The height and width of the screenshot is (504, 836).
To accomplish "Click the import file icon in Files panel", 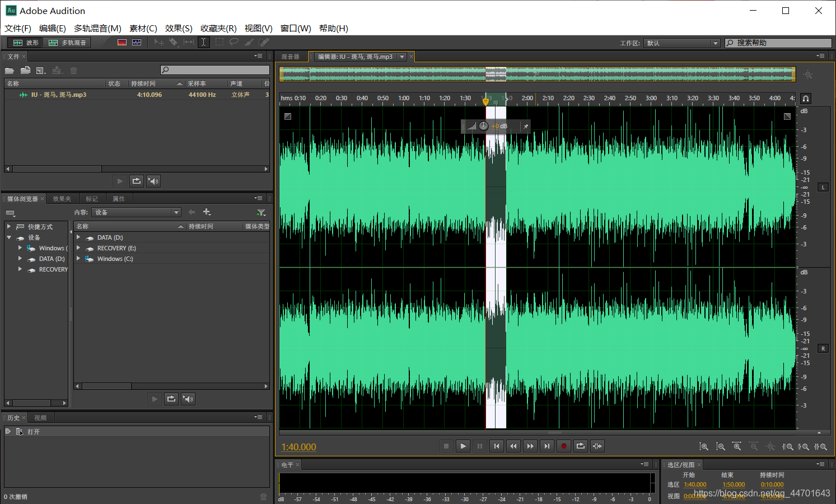I will pyautogui.click(x=25, y=71).
